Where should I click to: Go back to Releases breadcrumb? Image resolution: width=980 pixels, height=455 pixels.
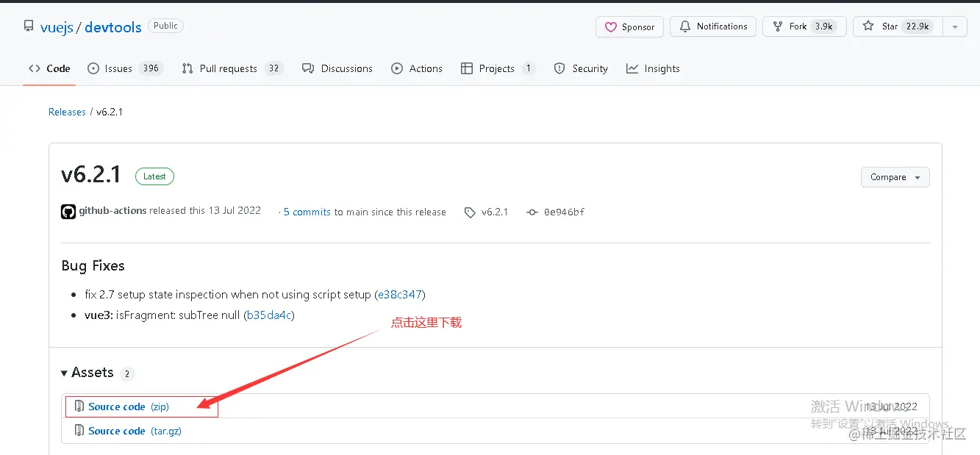[67, 112]
